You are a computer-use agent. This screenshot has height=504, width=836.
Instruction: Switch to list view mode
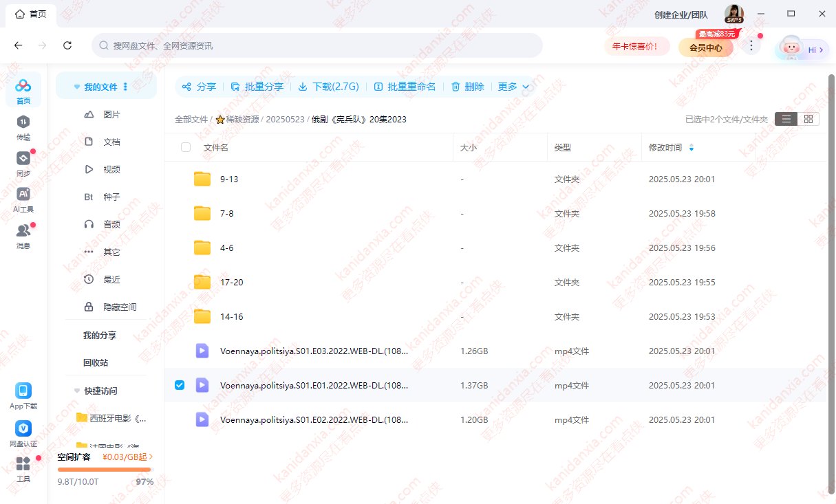tap(786, 119)
